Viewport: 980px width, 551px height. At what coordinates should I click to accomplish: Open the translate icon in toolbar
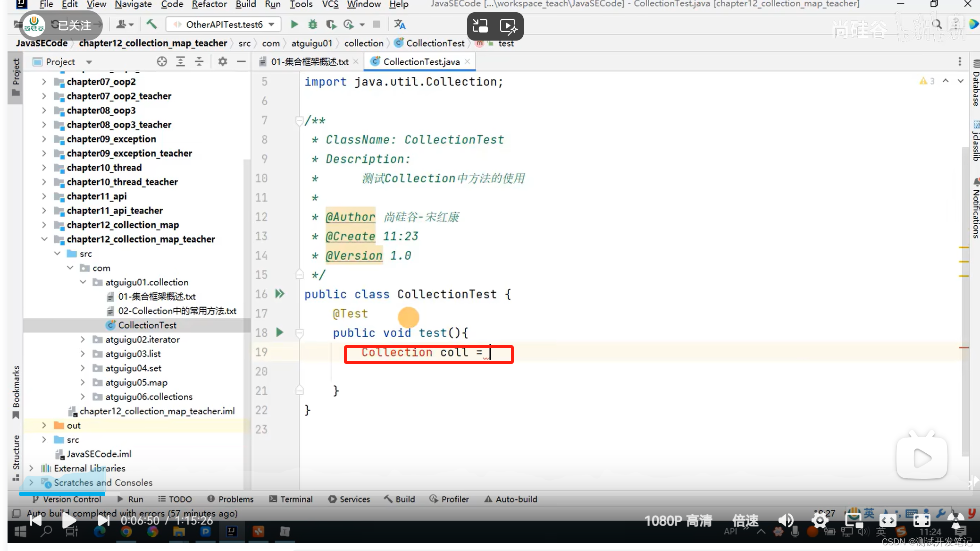click(x=400, y=24)
